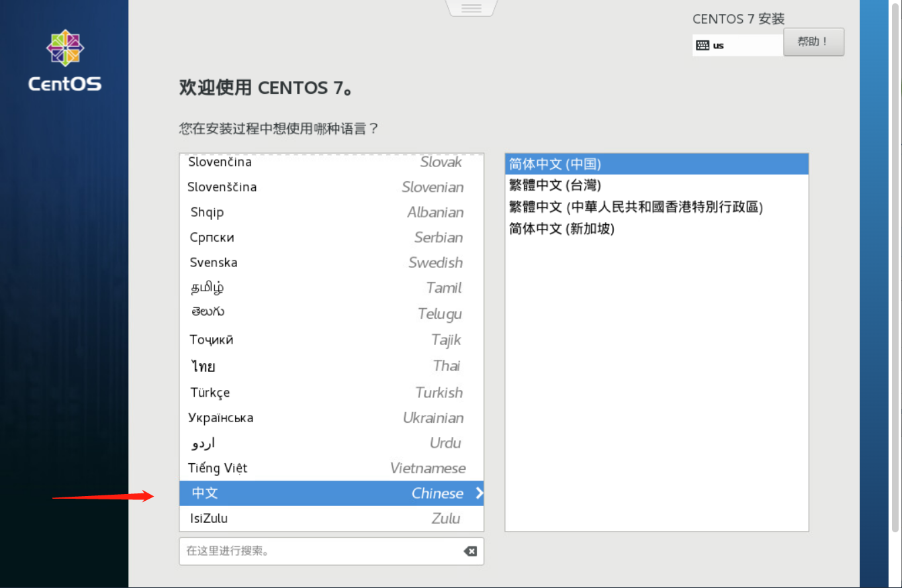Choose Shqip Albanian language
The width and height of the screenshot is (902, 588).
tap(331, 212)
